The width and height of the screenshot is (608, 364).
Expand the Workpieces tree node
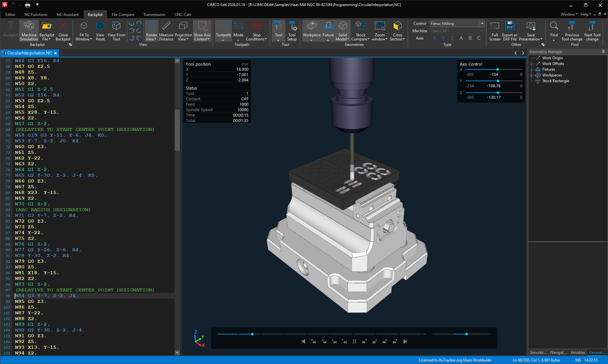pyautogui.click(x=531, y=75)
